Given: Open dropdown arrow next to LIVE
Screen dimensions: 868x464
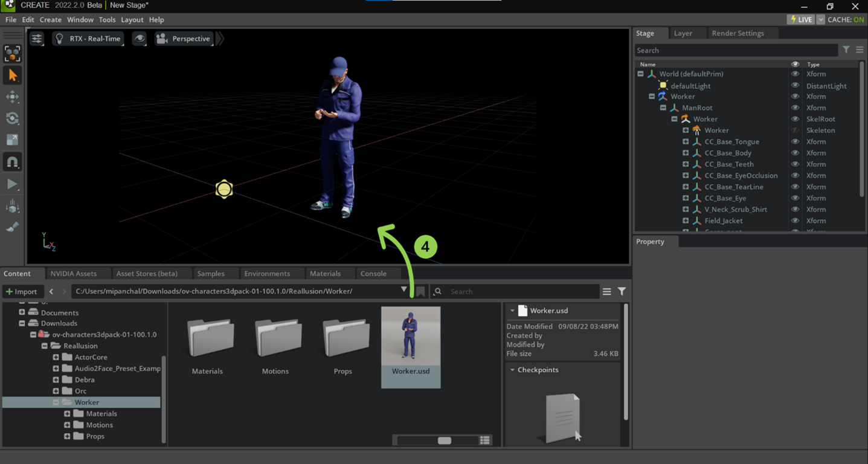Looking at the screenshot, I should (820, 19).
